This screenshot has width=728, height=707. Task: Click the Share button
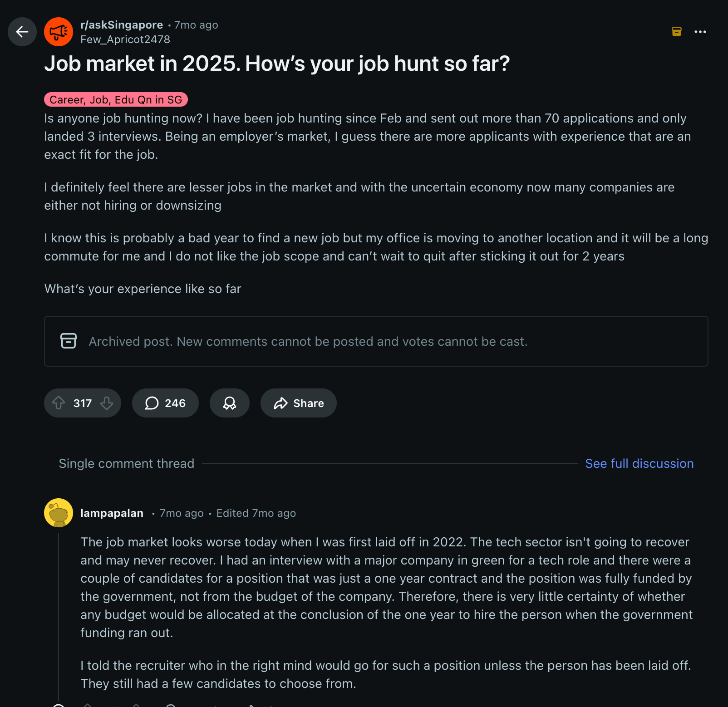click(x=299, y=403)
